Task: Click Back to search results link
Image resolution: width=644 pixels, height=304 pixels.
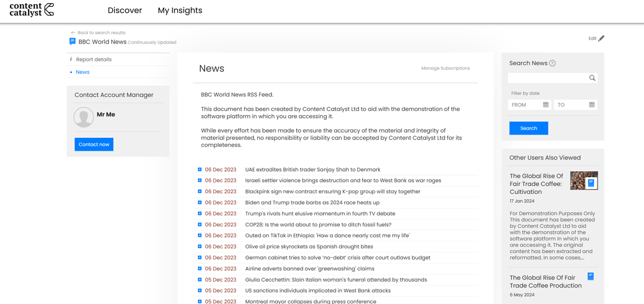Action: coord(101,33)
